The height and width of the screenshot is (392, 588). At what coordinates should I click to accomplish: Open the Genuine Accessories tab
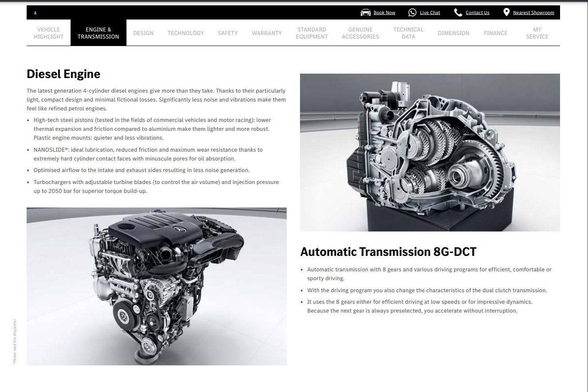tap(360, 33)
